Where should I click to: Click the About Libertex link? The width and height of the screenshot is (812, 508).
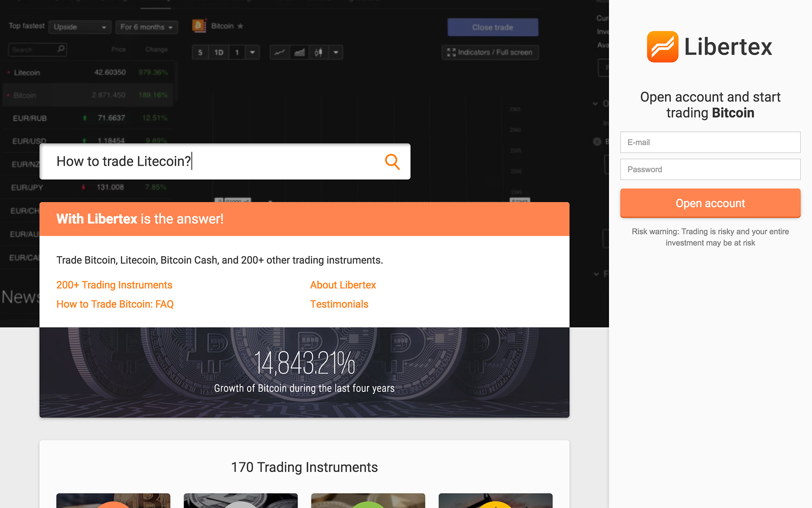click(x=343, y=285)
